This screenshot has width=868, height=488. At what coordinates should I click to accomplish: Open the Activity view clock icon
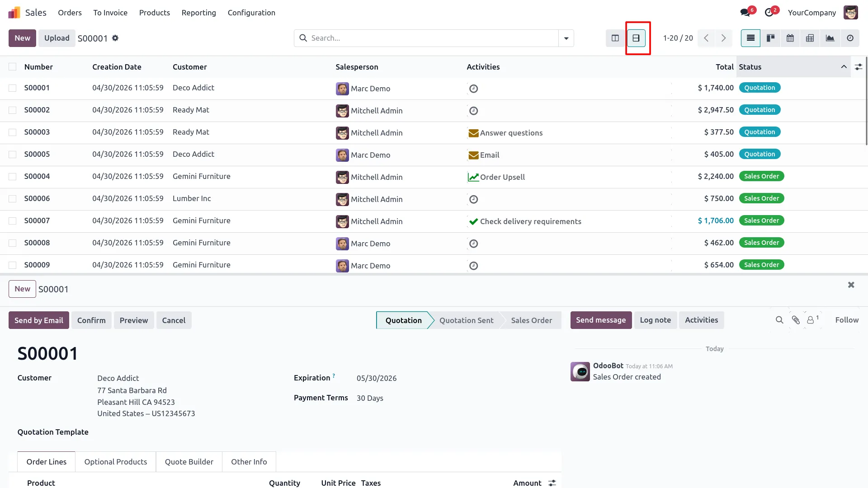[850, 38]
